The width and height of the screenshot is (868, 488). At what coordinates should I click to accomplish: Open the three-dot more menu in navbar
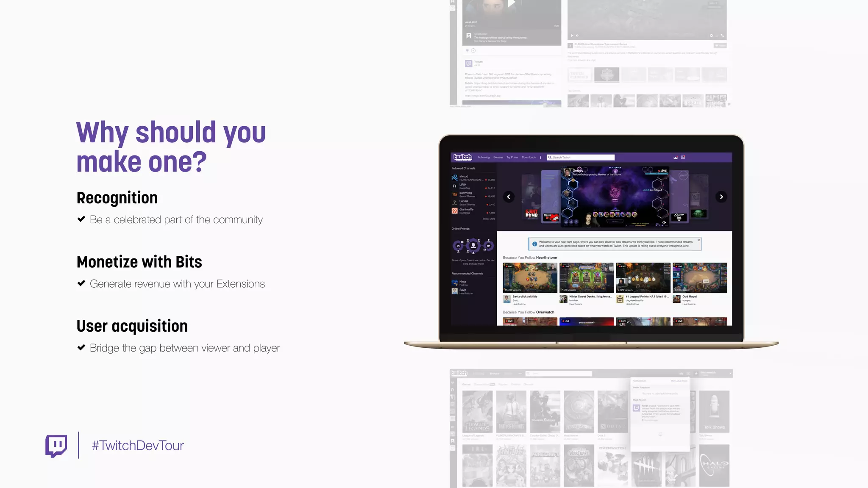[x=540, y=157]
